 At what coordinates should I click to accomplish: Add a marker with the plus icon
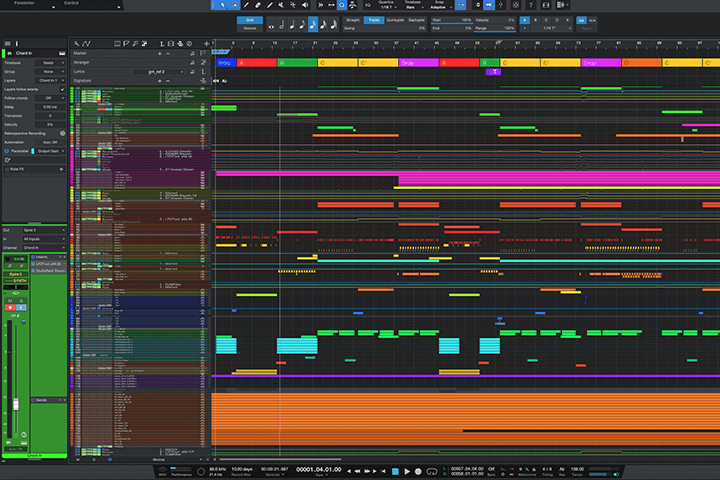[160, 53]
